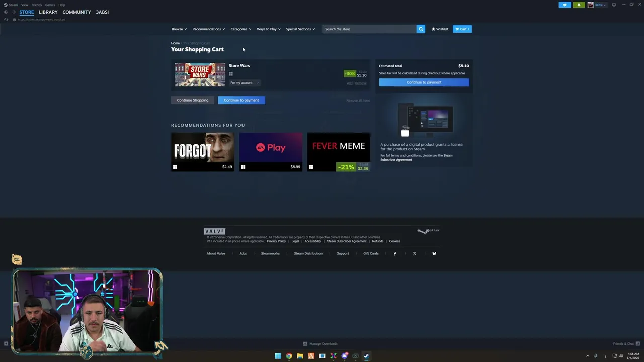Viewport: 644px width, 362px height.
Task: Open Manage Downloads
Action: (320, 344)
